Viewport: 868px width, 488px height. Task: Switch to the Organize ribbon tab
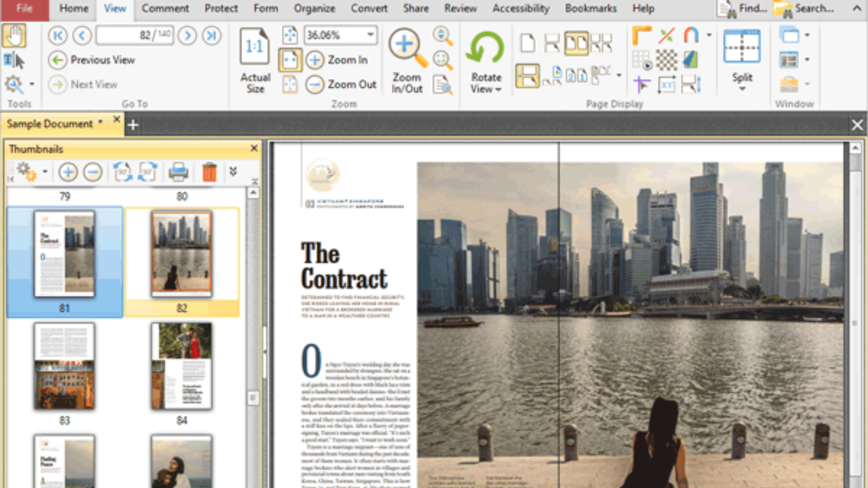coord(315,8)
